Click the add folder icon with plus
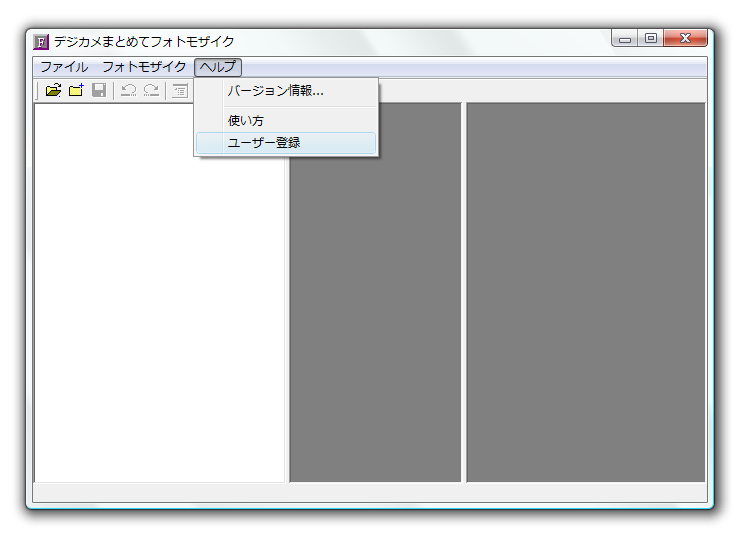 [76, 90]
